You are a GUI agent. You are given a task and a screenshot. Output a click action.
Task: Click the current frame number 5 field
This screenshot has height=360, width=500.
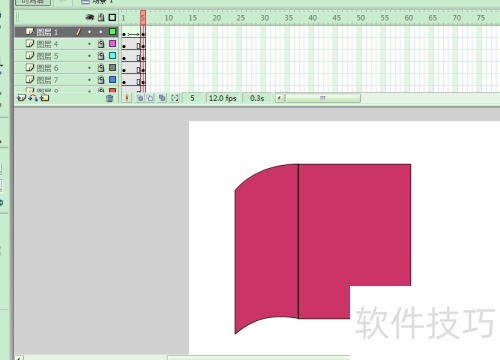(x=192, y=98)
